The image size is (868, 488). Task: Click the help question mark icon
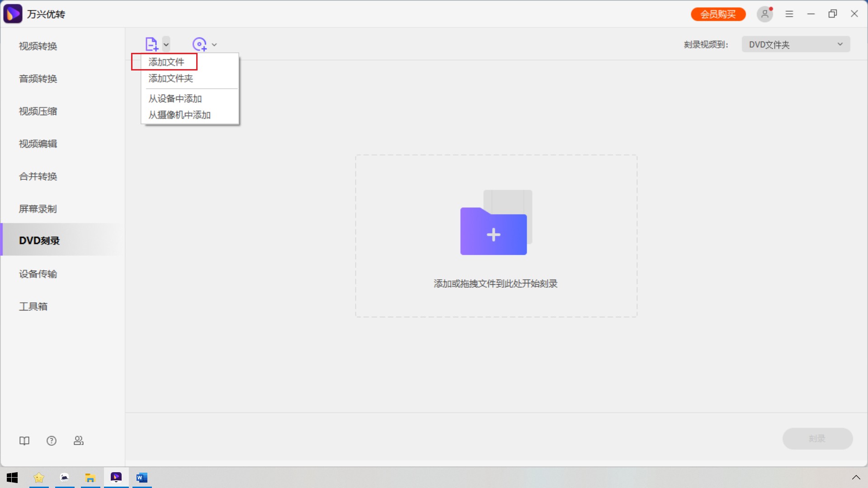tap(52, 441)
